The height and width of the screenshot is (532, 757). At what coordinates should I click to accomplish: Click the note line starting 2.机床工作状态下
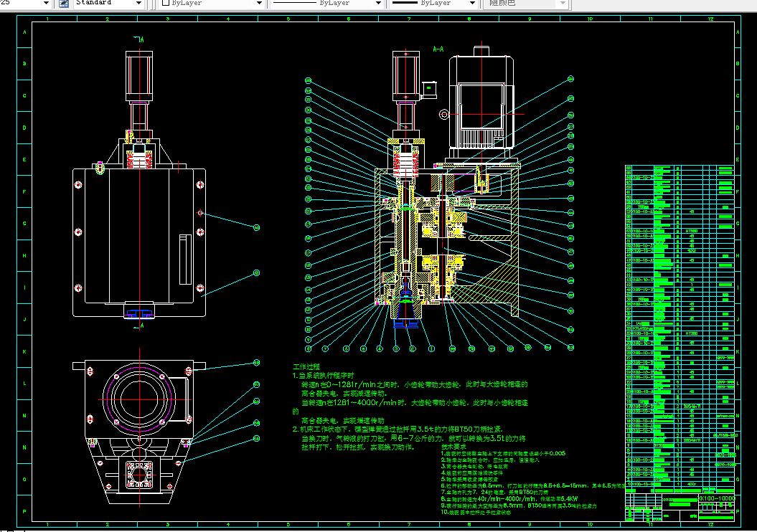click(398, 429)
